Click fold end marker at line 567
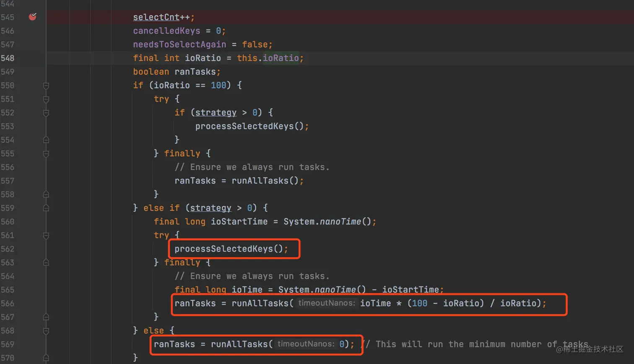Viewport: 634px width, 364px height. [46, 317]
